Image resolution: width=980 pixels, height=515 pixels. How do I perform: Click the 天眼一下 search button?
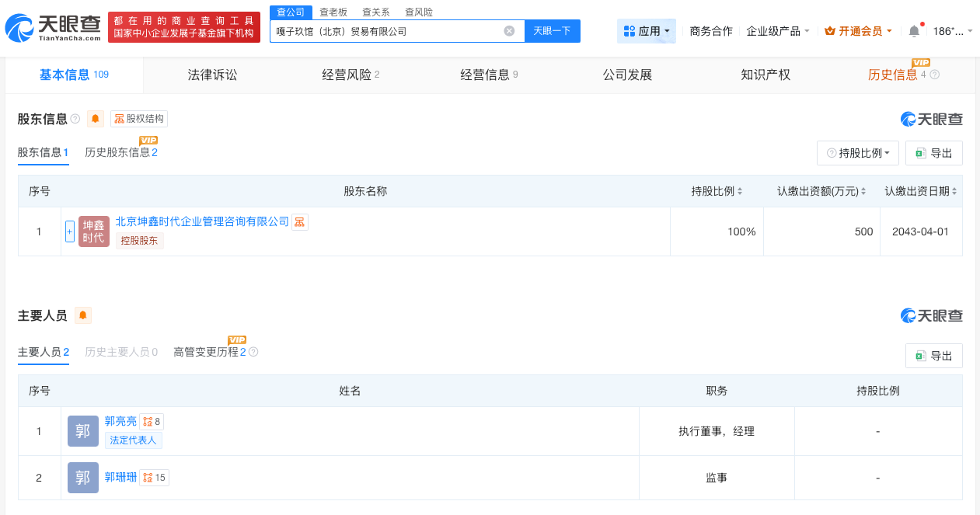coord(552,30)
